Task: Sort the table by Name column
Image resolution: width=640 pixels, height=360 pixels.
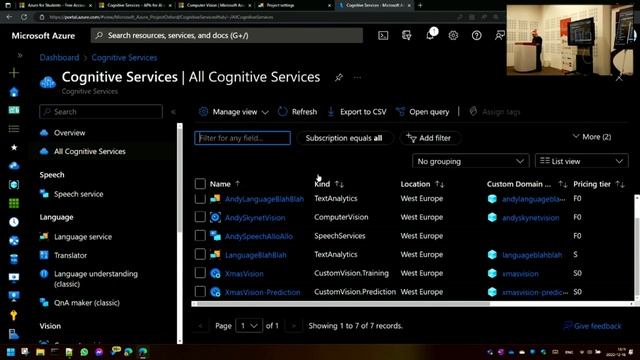Action: (x=225, y=184)
